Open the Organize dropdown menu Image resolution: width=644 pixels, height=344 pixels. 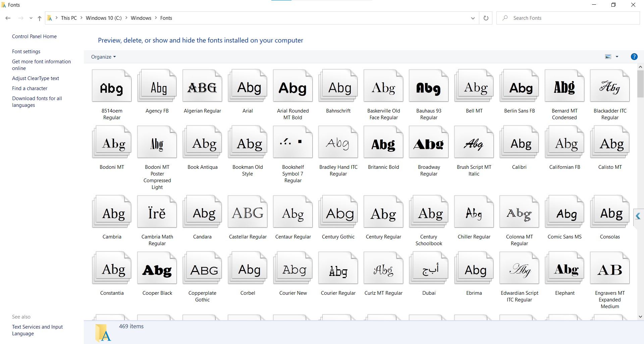coord(103,57)
